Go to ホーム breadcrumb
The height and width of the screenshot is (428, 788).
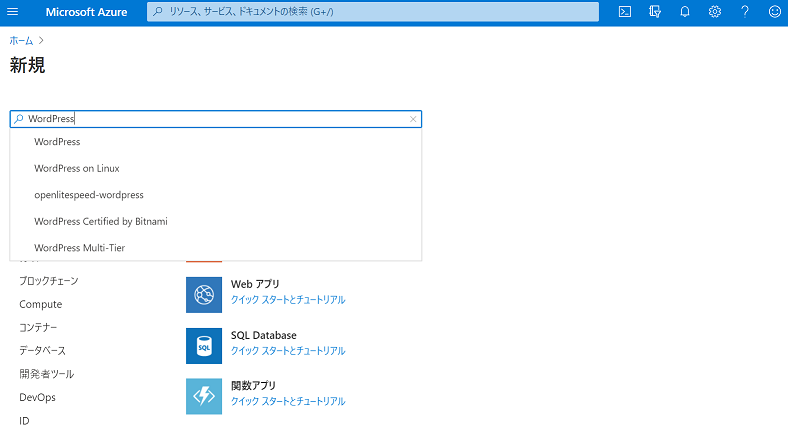coord(21,41)
